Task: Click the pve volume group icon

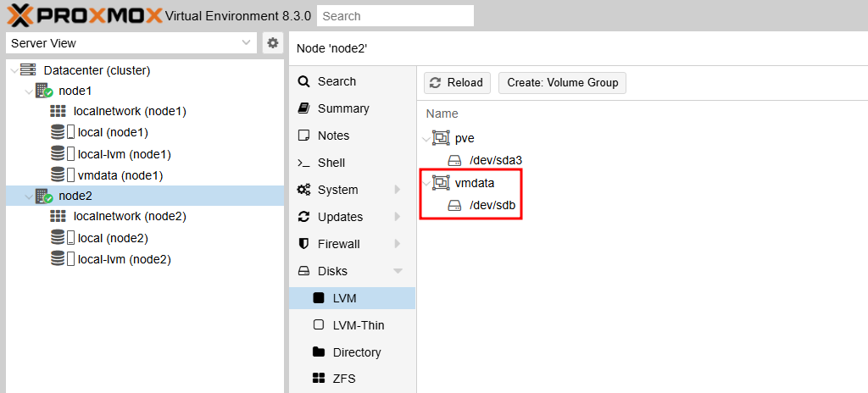Action: pyautogui.click(x=441, y=138)
